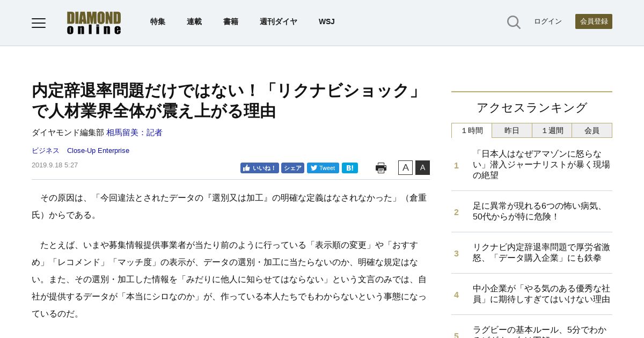Screen dimensions: 644x338
Task: Open the Close-Up Enterprise series link
Action: tap(98, 150)
